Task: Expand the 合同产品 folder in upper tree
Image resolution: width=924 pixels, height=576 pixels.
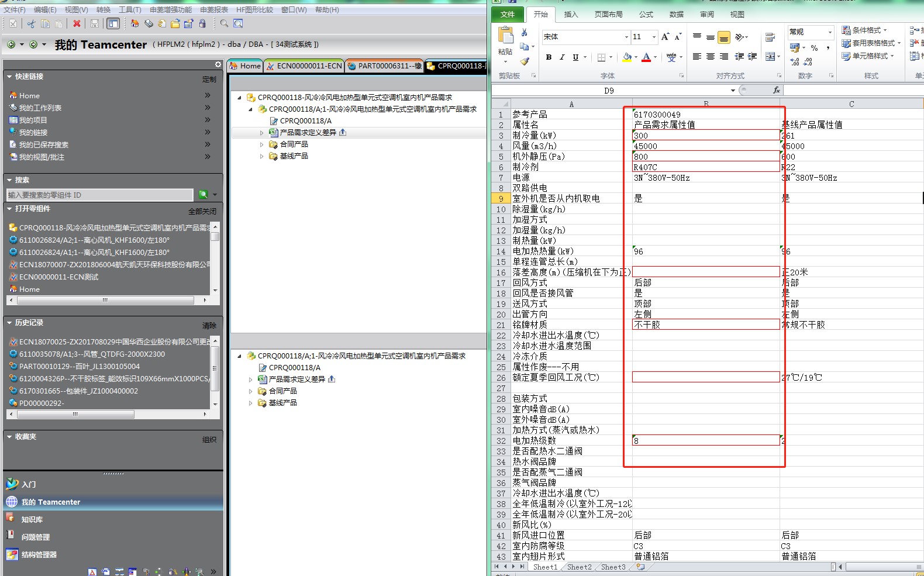Action: pos(262,144)
